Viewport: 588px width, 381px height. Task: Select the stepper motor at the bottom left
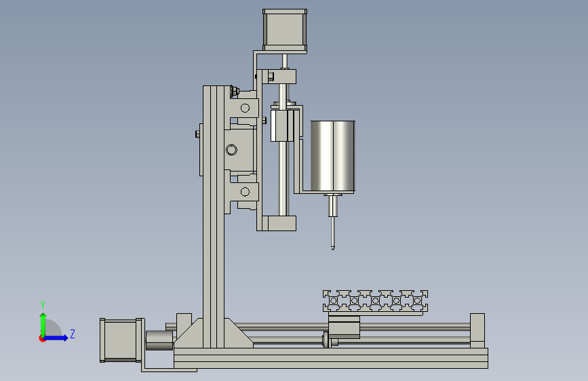122,340
